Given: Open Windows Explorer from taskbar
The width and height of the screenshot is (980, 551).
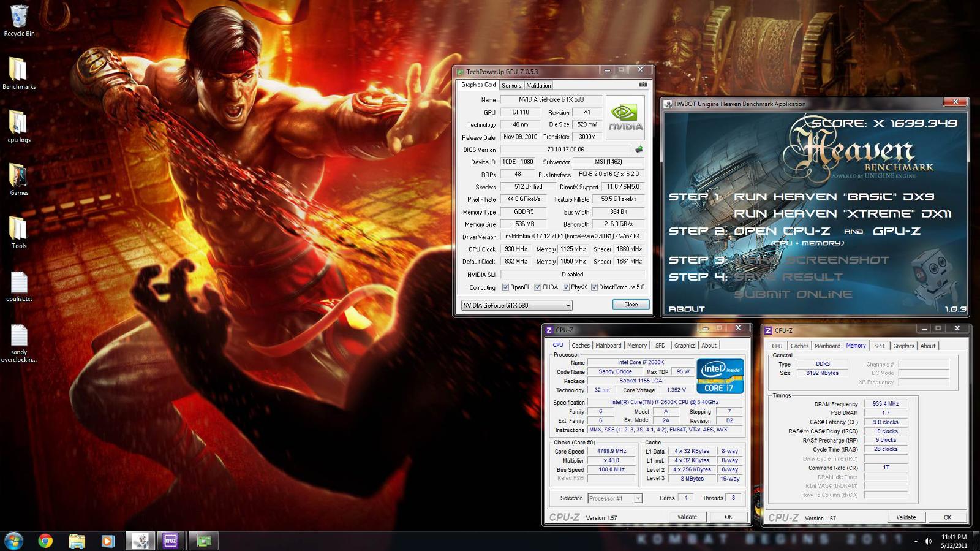Looking at the screenshot, I should [77, 541].
